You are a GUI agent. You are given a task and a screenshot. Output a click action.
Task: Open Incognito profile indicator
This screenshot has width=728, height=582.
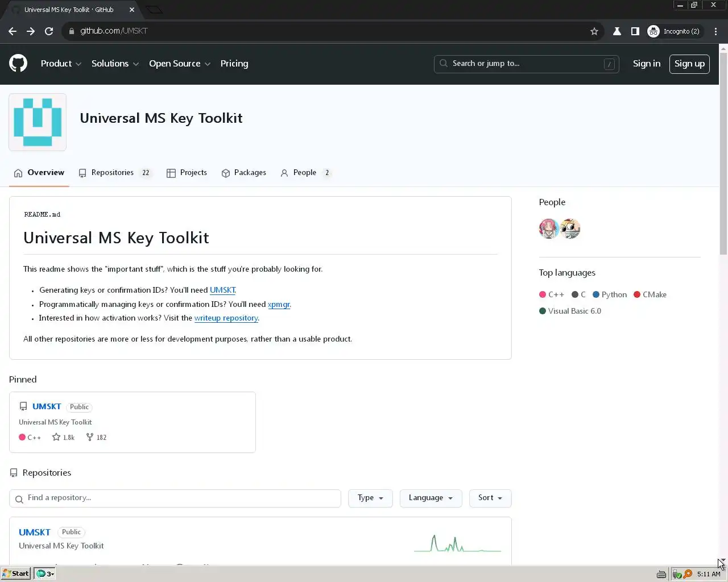[x=674, y=31]
